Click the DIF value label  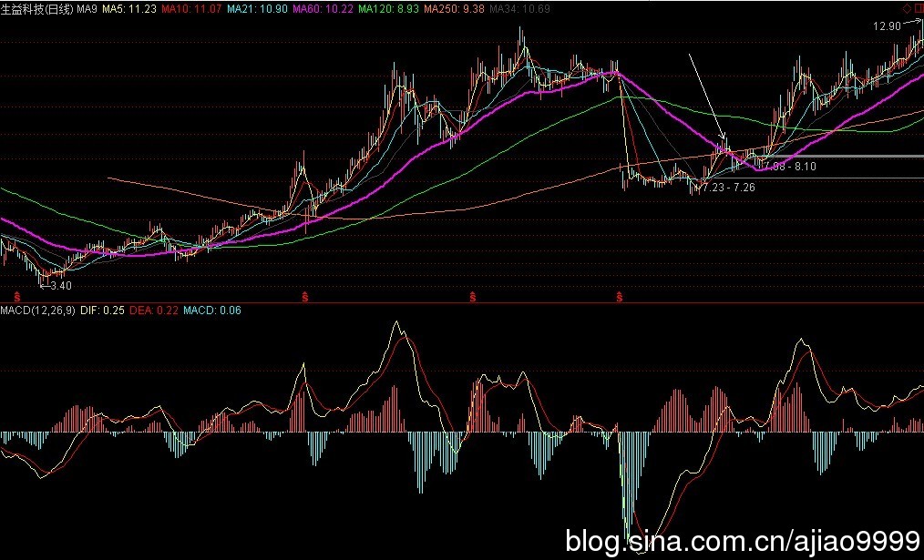[x=101, y=311]
